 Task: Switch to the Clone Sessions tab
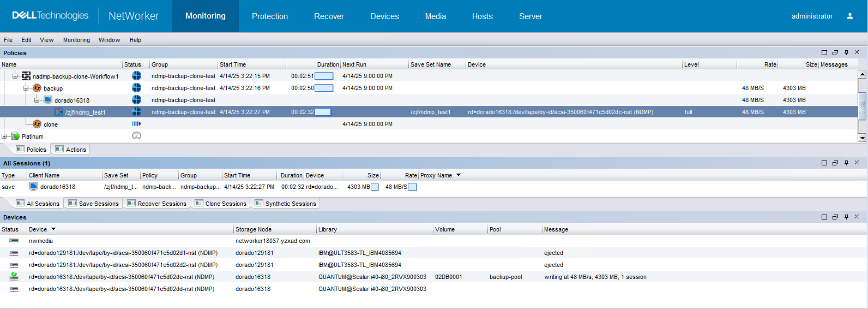click(x=220, y=203)
